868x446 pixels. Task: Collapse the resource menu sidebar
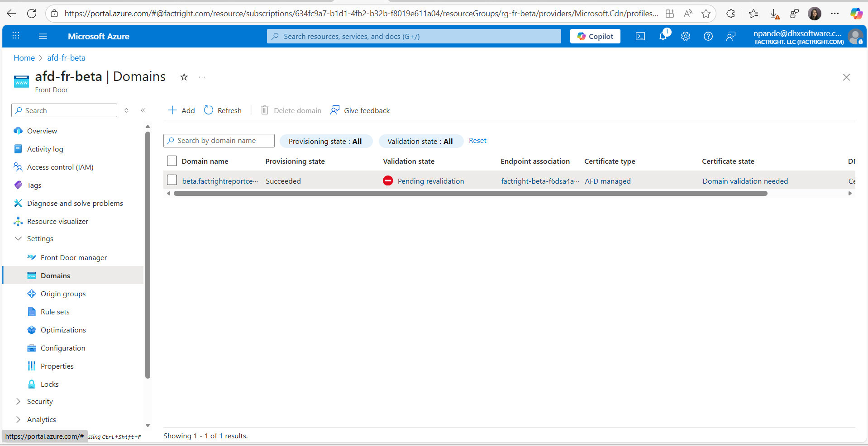point(143,110)
